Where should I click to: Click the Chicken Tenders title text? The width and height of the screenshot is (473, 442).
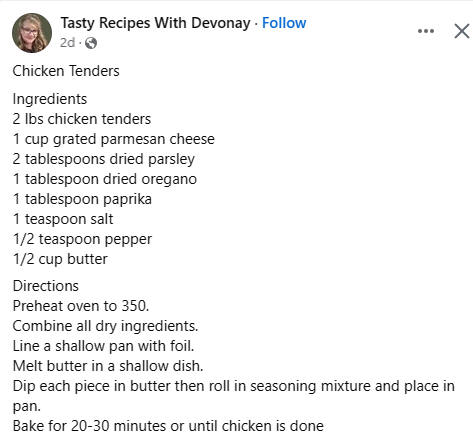(x=66, y=71)
